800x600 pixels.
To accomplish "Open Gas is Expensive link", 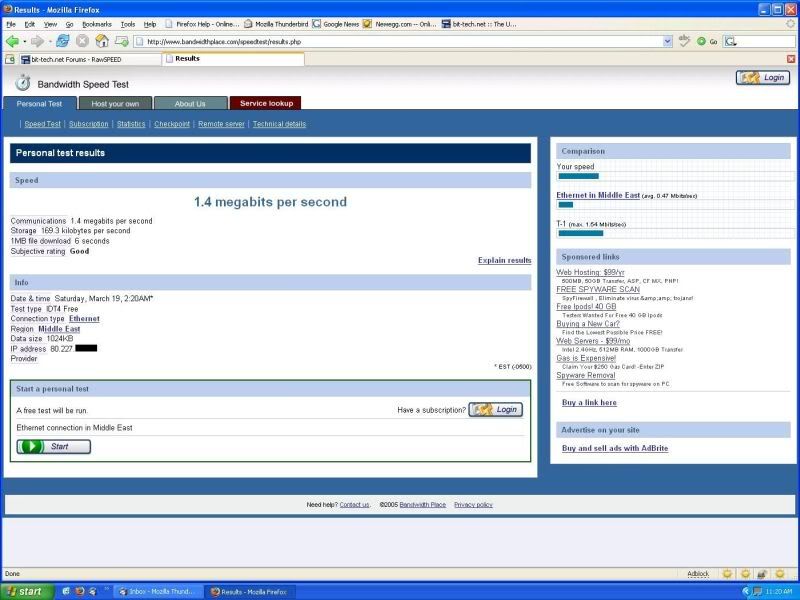I will point(586,358).
